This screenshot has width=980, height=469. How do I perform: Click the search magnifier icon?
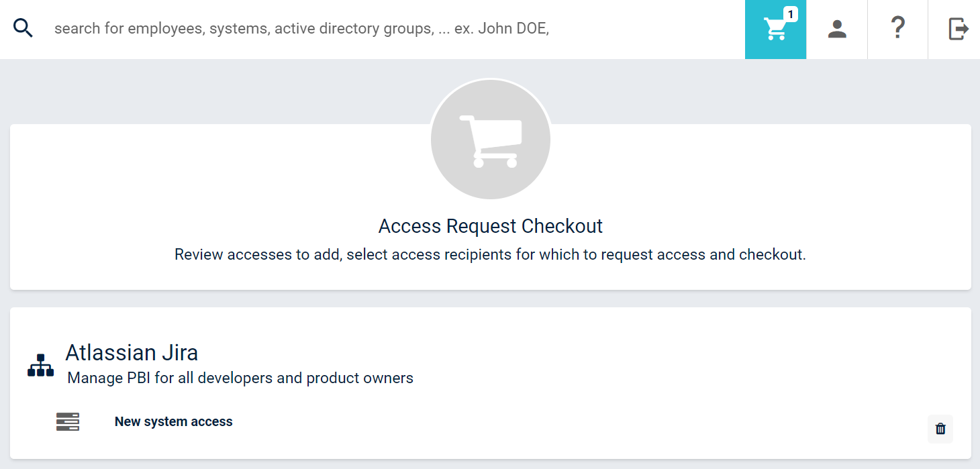pos(23,28)
